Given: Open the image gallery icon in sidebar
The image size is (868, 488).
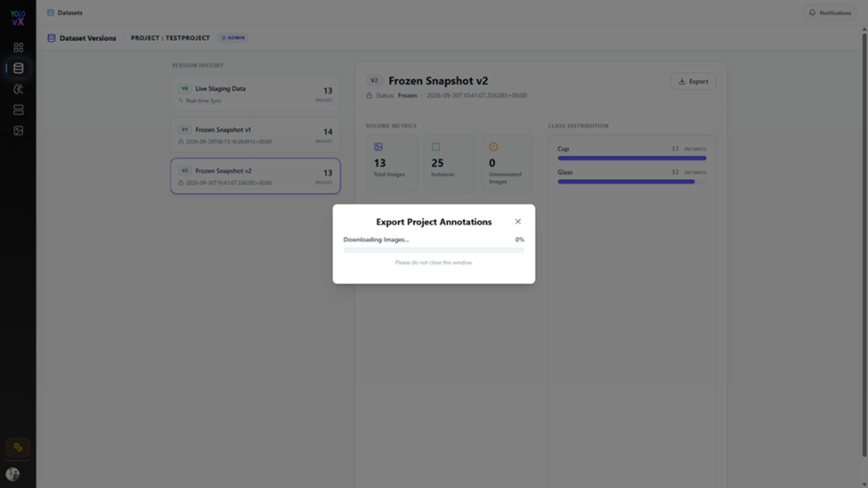Looking at the screenshot, I should [x=19, y=131].
